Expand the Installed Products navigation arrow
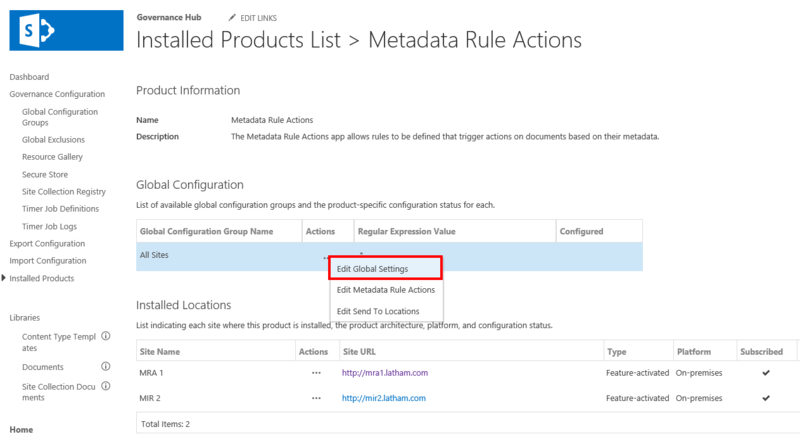The image size is (800, 439). pos(4,278)
